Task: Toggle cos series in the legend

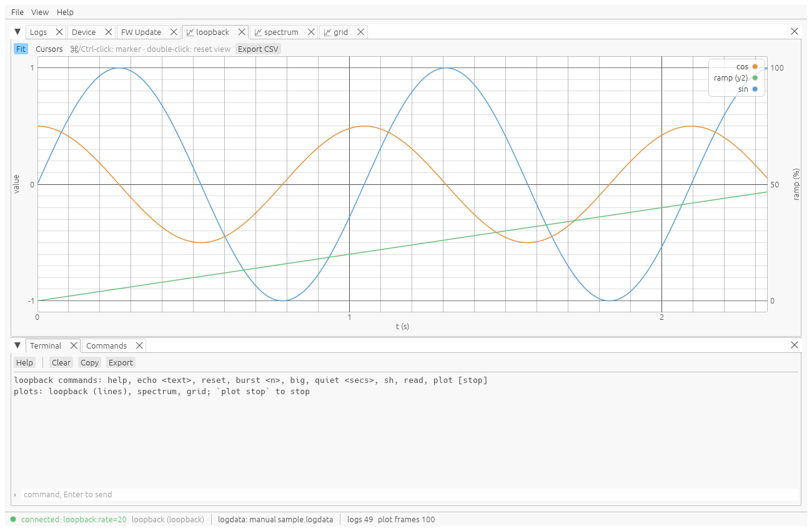Action: [746, 66]
